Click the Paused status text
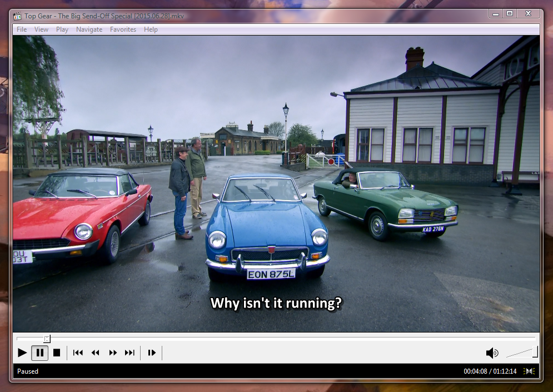 (27, 371)
